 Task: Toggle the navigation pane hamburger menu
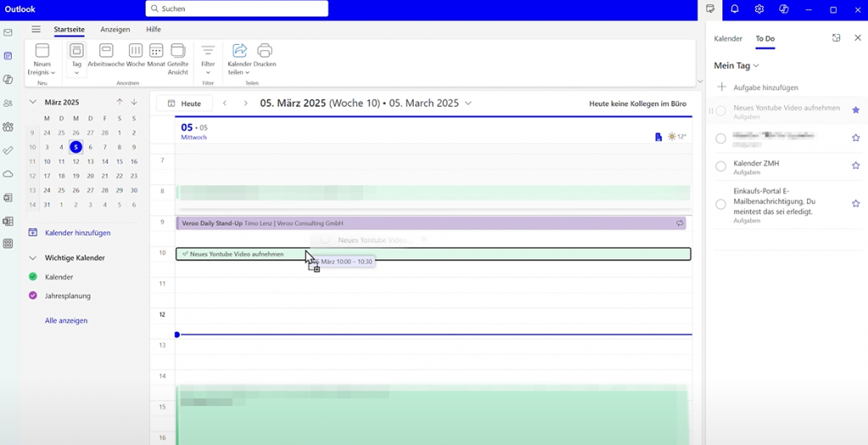36,30
